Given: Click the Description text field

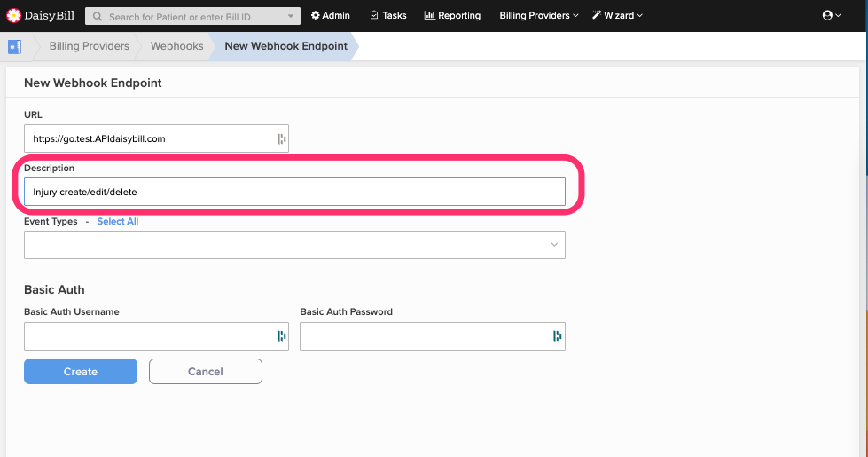Looking at the screenshot, I should click(294, 192).
